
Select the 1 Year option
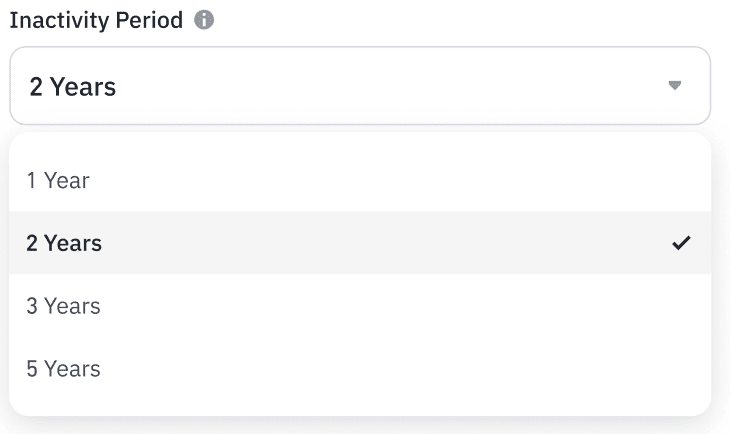pyautogui.click(x=360, y=180)
